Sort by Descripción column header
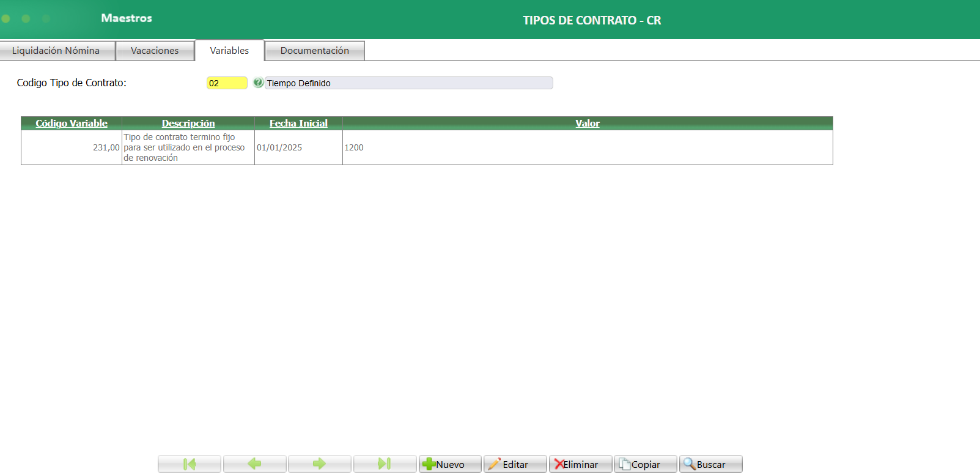980x474 pixels. (188, 123)
